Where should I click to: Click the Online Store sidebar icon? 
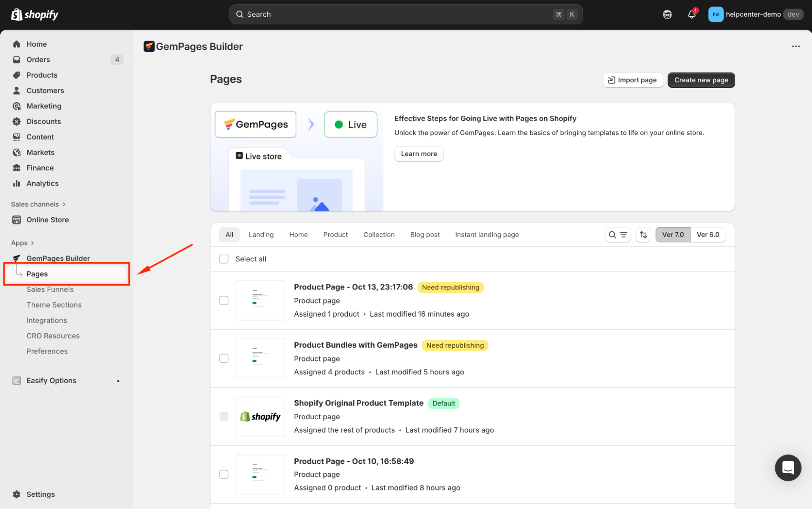[x=17, y=220]
